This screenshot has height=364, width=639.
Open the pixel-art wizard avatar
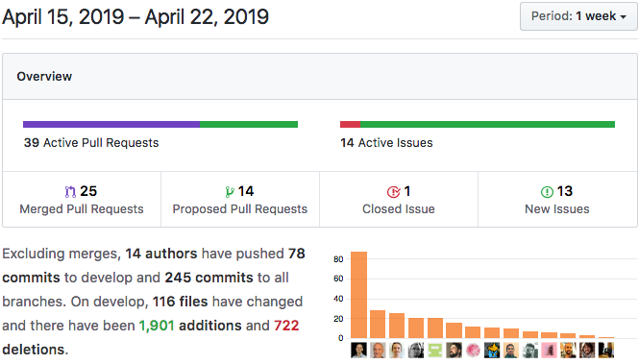pyautogui.click(x=492, y=351)
